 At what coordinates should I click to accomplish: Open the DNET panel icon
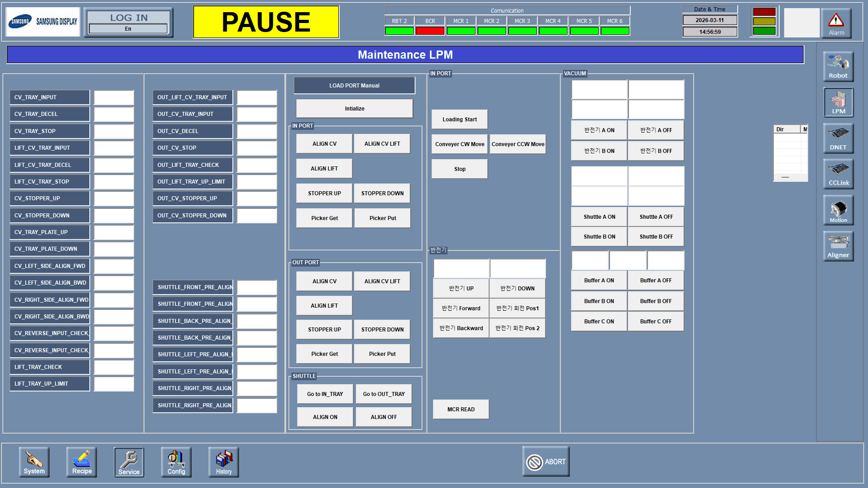tap(838, 138)
